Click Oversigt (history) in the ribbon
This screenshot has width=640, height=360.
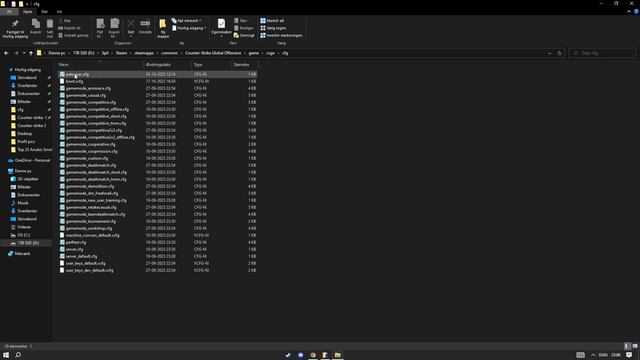click(x=244, y=36)
